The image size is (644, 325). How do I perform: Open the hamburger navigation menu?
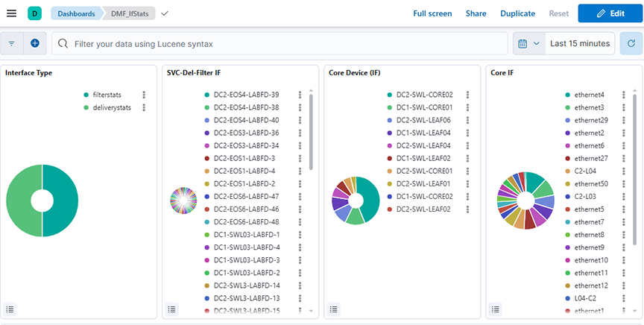click(11, 13)
